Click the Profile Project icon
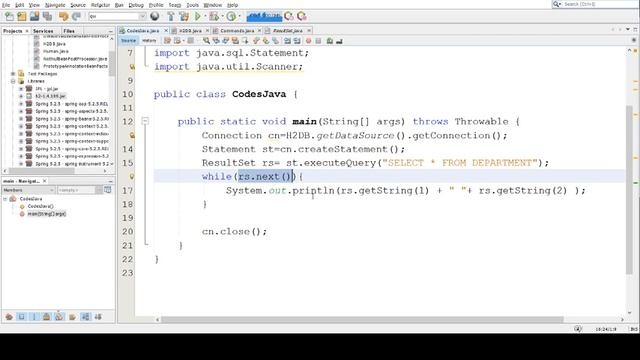Screen dimensions: 640x360 pyautogui.click(x=231, y=16)
